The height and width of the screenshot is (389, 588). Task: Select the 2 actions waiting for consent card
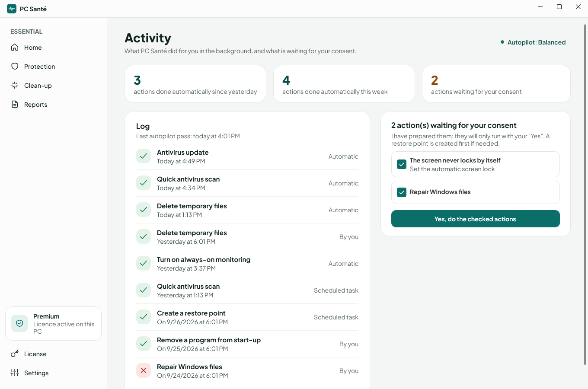[496, 83]
